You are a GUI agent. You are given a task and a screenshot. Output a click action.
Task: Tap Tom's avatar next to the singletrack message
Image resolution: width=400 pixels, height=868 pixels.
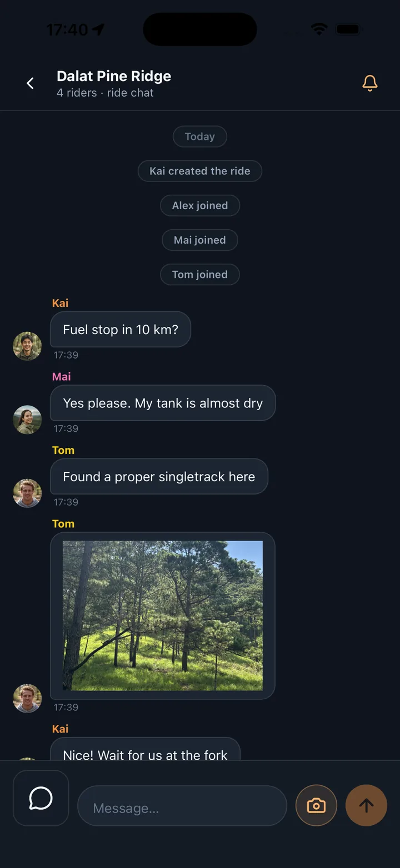click(x=27, y=493)
